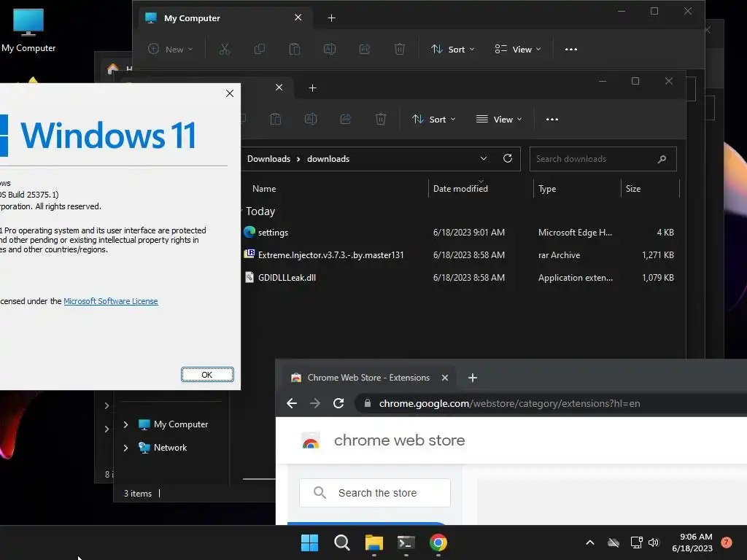Select Network in navigation tree
The height and width of the screenshot is (560, 747).
click(x=163, y=448)
